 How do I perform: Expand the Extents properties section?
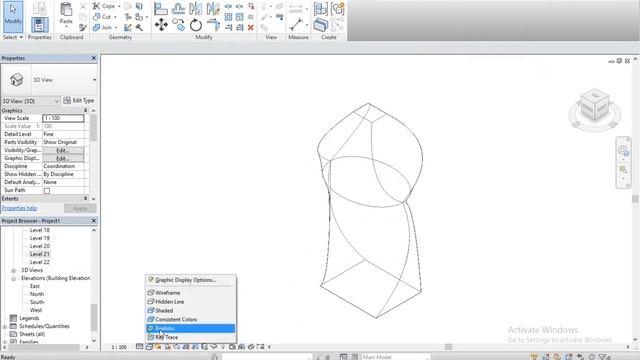click(x=86, y=198)
